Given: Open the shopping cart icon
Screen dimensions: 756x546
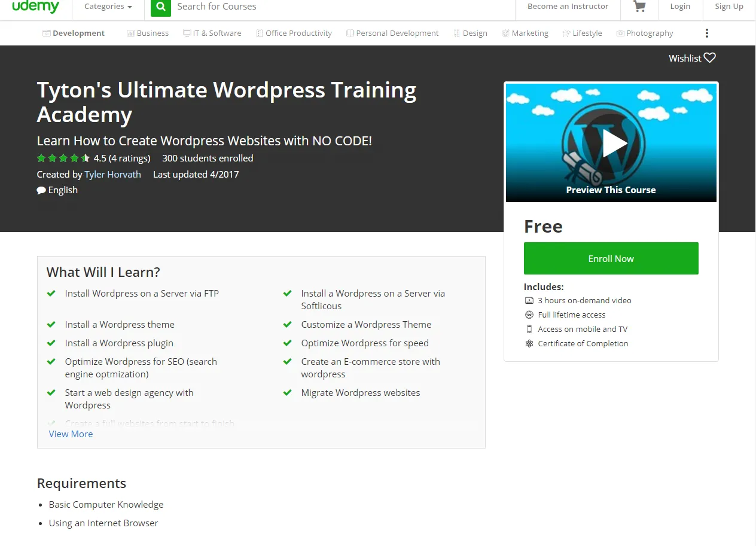Looking at the screenshot, I should 639,7.
